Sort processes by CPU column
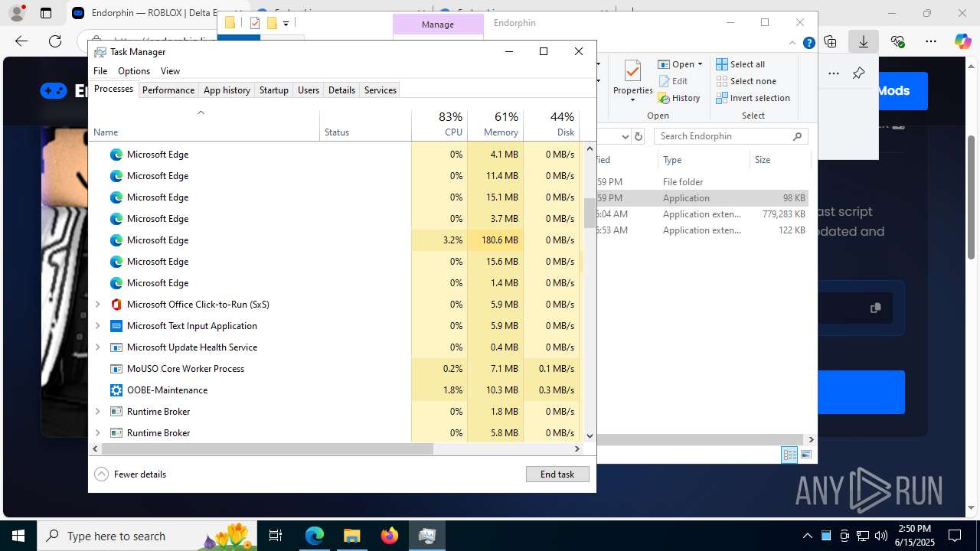Viewport: 980px width, 551px height. tap(439, 125)
